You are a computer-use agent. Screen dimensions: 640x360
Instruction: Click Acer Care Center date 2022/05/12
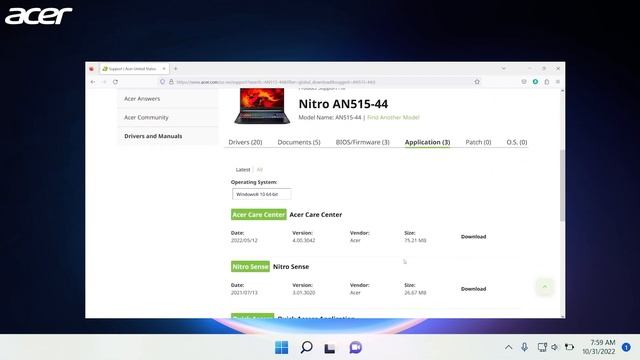[x=244, y=240]
